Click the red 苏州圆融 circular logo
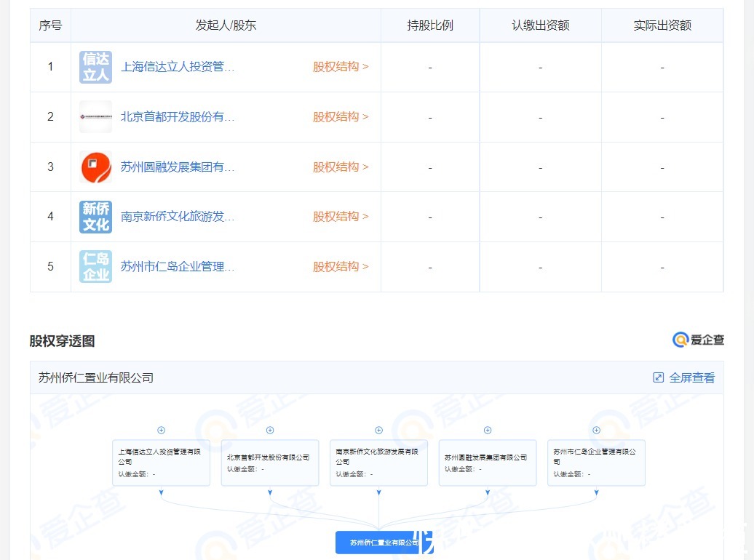Image resolution: width=754 pixels, height=560 pixels. point(95,167)
